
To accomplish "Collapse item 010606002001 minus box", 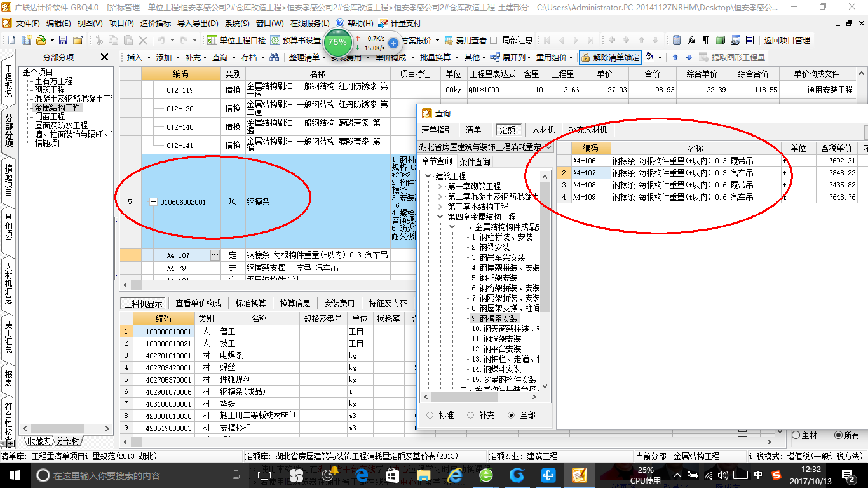I will 153,201.
